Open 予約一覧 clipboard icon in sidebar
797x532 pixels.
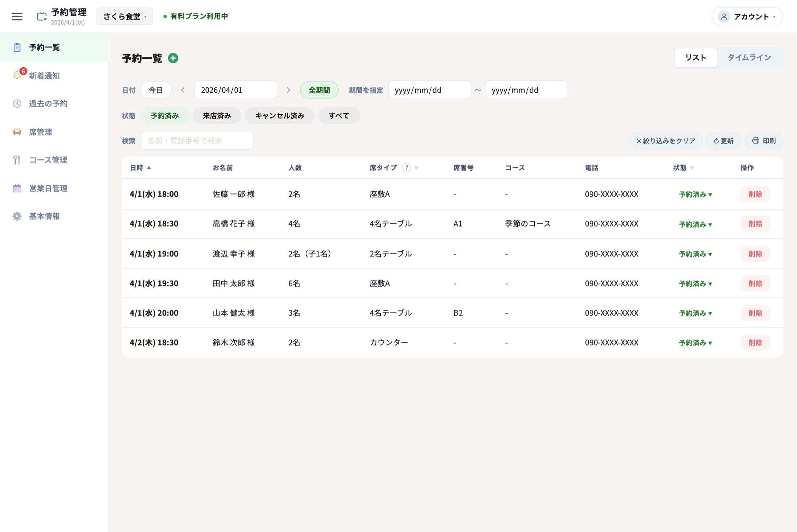[17, 47]
